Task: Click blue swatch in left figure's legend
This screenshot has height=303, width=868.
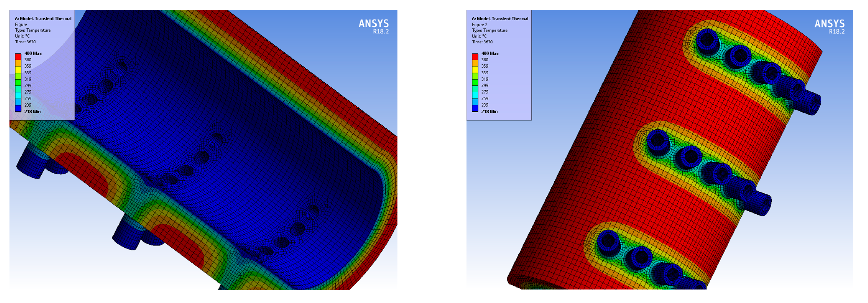Action: coord(18,109)
